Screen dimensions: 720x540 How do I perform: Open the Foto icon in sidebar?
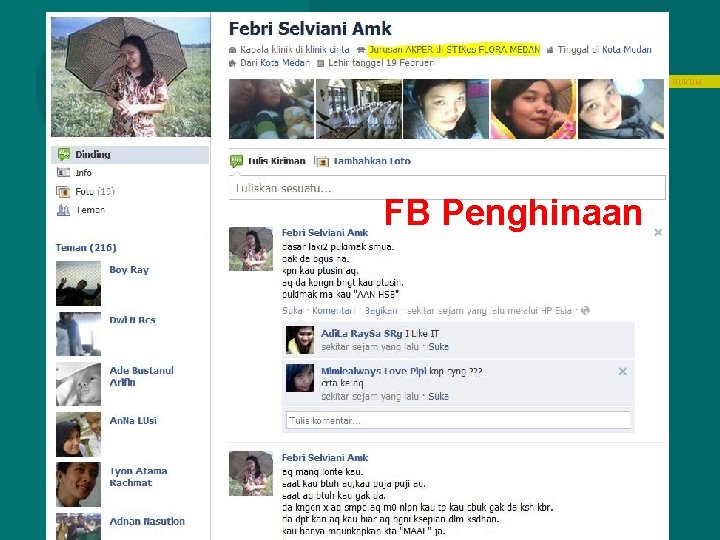[63, 191]
